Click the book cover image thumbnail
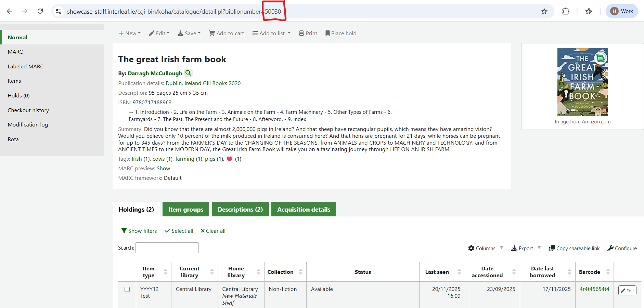This screenshot has width=644, height=308. (583, 82)
